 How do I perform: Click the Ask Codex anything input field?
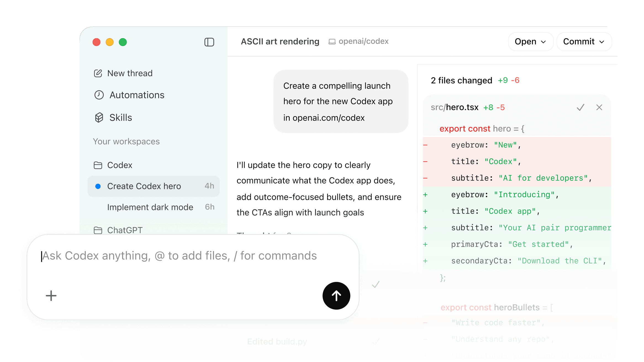(x=179, y=255)
